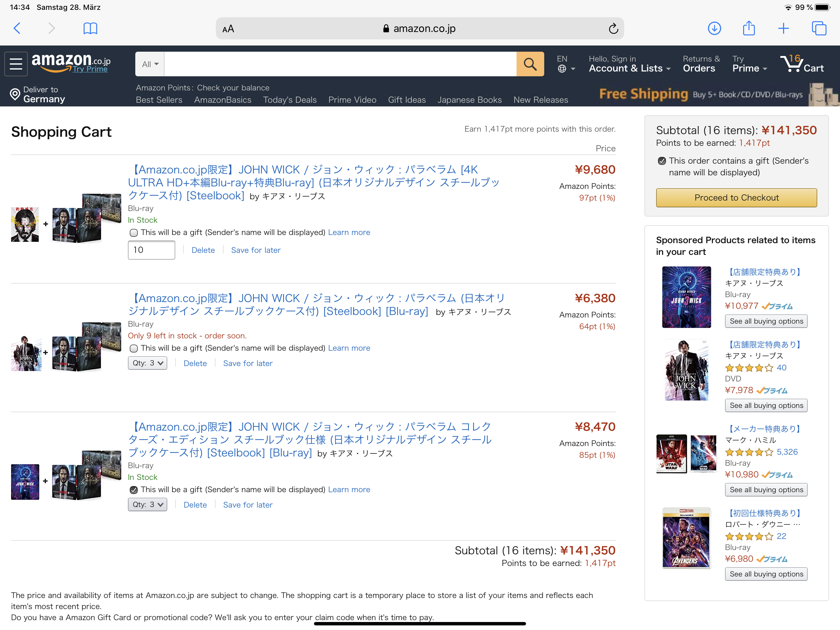
Task: Open the Collector's Edition product image
Action: pos(66,475)
